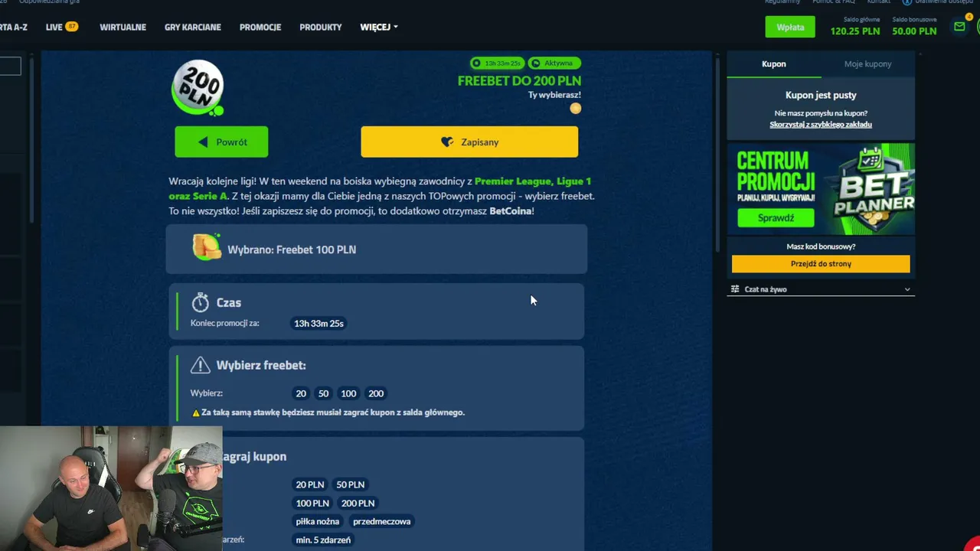This screenshot has height=551, width=980.
Task: Expand the Czat na żywo panel
Action: pos(821,289)
